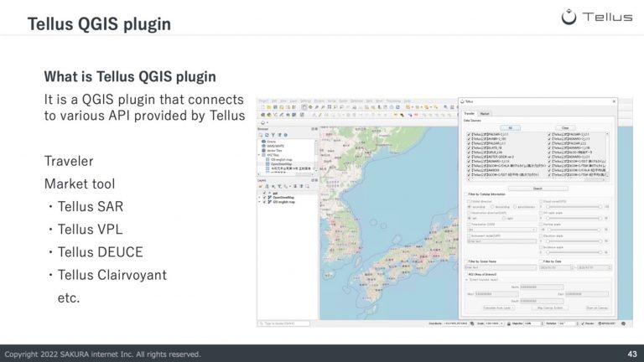Click the Zoom Full extent icon
Image resolution: width=644 pixels, height=362 pixels.
coord(330,106)
